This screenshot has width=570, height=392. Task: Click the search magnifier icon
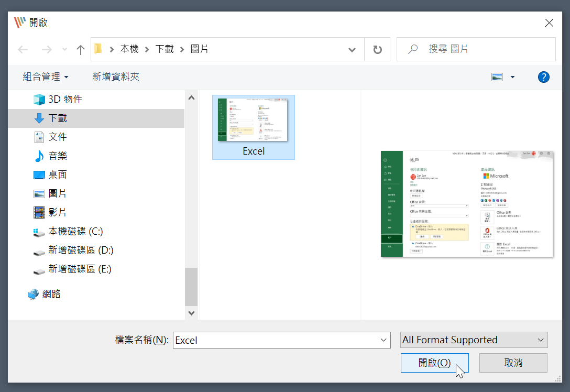pos(413,49)
